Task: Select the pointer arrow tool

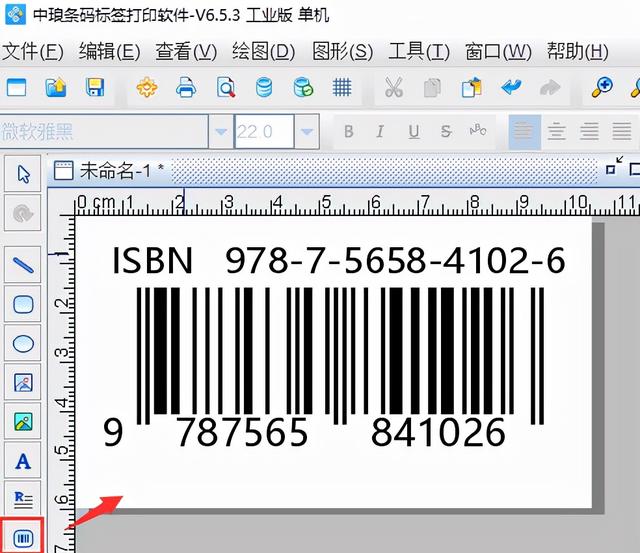Action: 23,174
